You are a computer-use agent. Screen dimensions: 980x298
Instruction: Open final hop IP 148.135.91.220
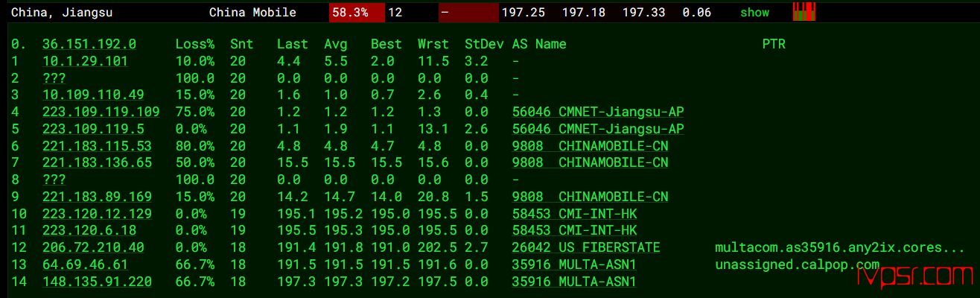tap(97, 282)
